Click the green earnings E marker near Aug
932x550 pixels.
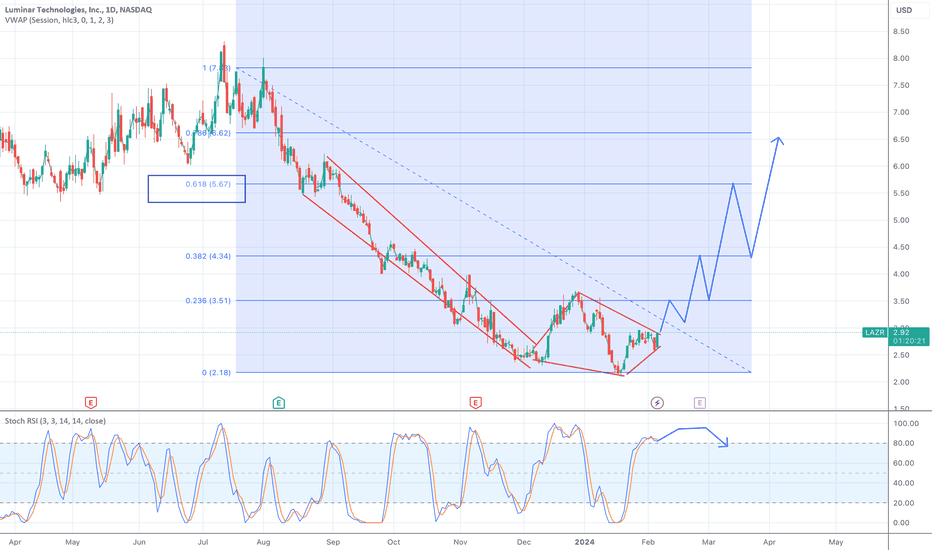(x=278, y=403)
